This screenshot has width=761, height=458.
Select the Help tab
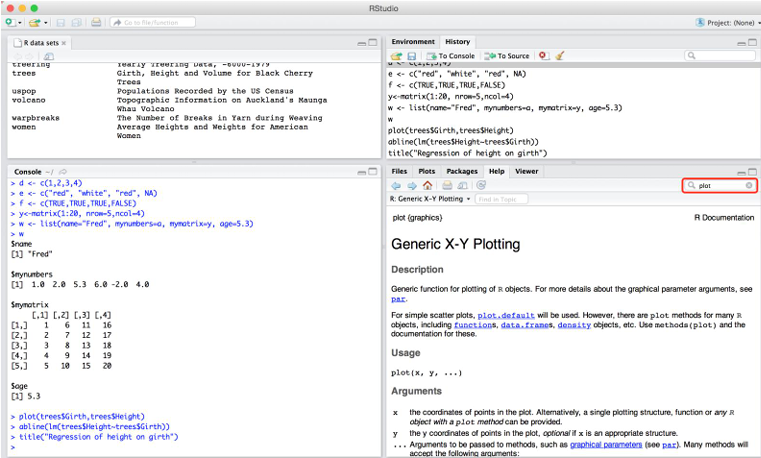coord(496,171)
